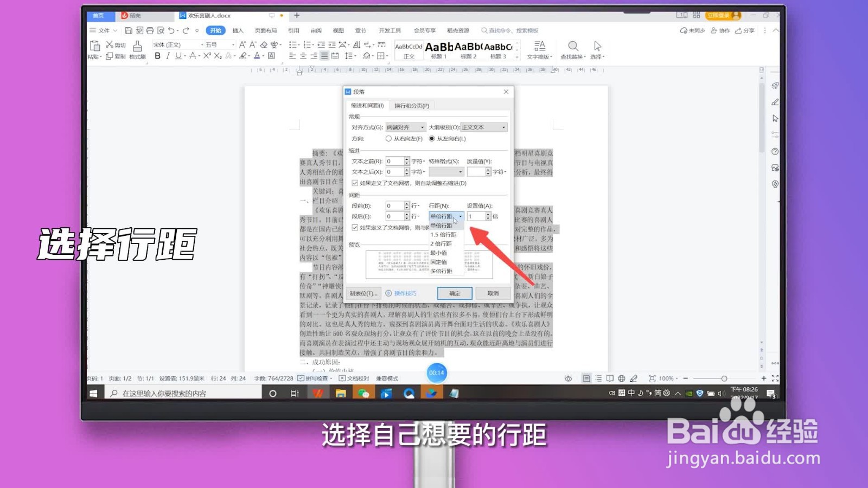This screenshot has width=868, height=488.
Task: Select the 从右向左(F) direction radio button
Action: point(389,139)
